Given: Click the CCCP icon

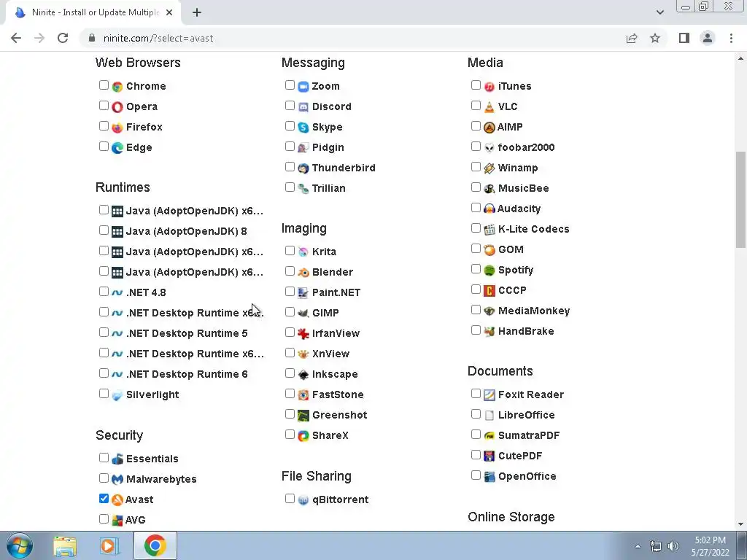Looking at the screenshot, I should [x=489, y=291].
